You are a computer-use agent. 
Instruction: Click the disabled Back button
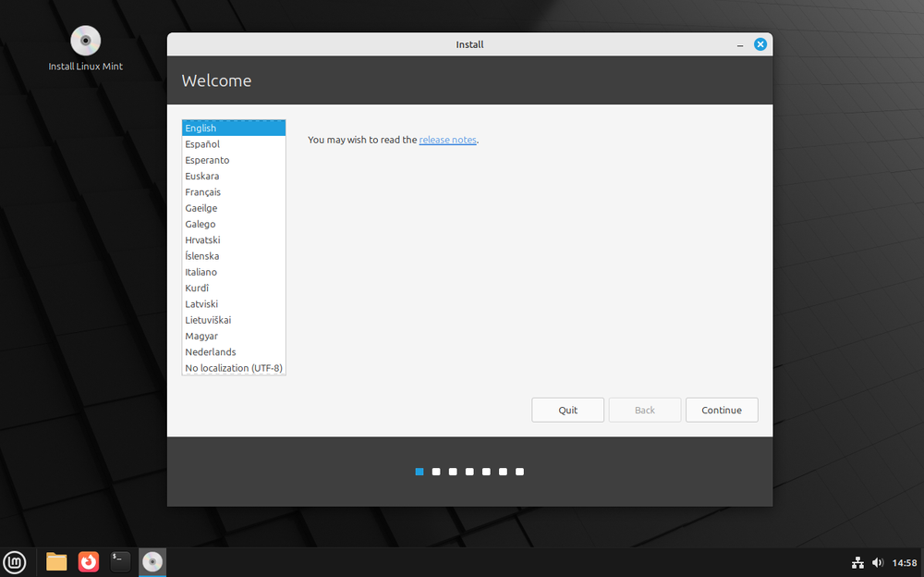[x=644, y=410]
